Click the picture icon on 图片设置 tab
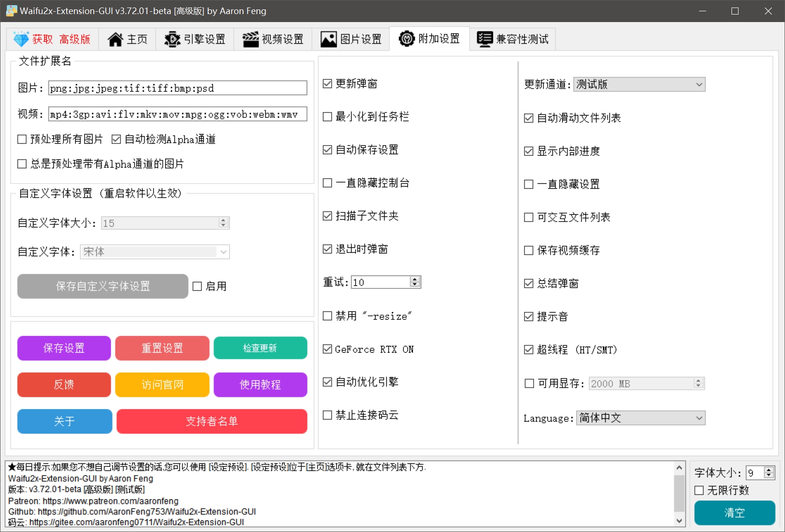 (x=328, y=39)
